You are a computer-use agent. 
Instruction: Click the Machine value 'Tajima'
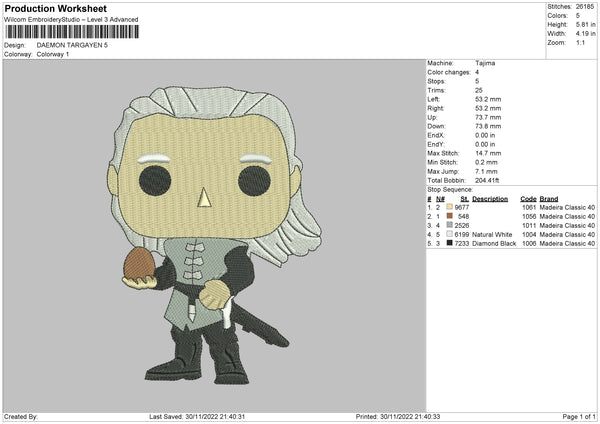pos(485,63)
